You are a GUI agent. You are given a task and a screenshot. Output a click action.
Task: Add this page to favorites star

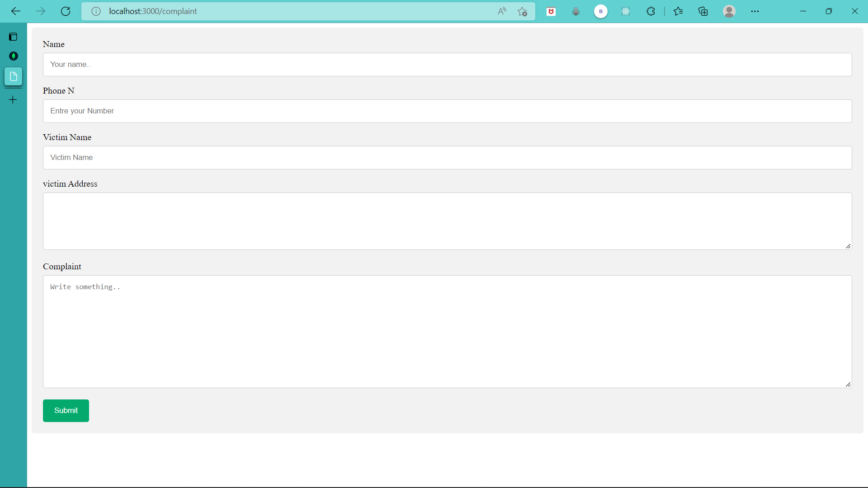click(x=523, y=11)
